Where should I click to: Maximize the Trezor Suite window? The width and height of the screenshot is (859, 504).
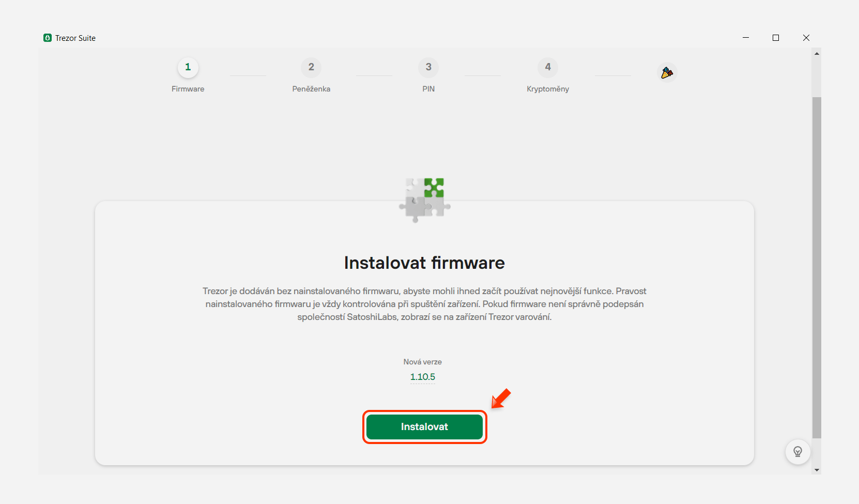coord(776,38)
